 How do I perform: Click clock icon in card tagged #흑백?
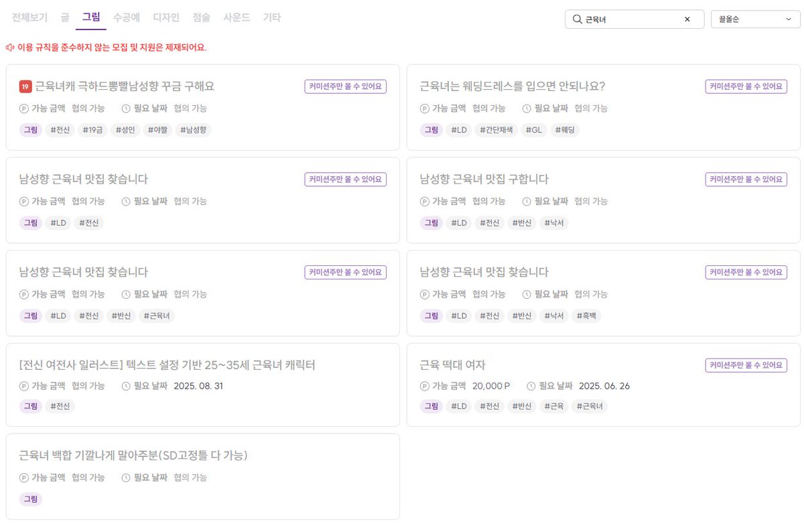point(527,294)
